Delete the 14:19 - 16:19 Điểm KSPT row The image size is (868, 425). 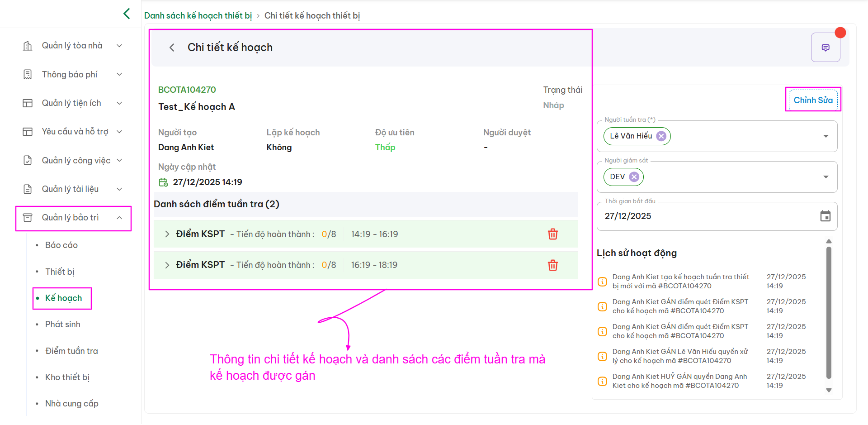coord(552,234)
